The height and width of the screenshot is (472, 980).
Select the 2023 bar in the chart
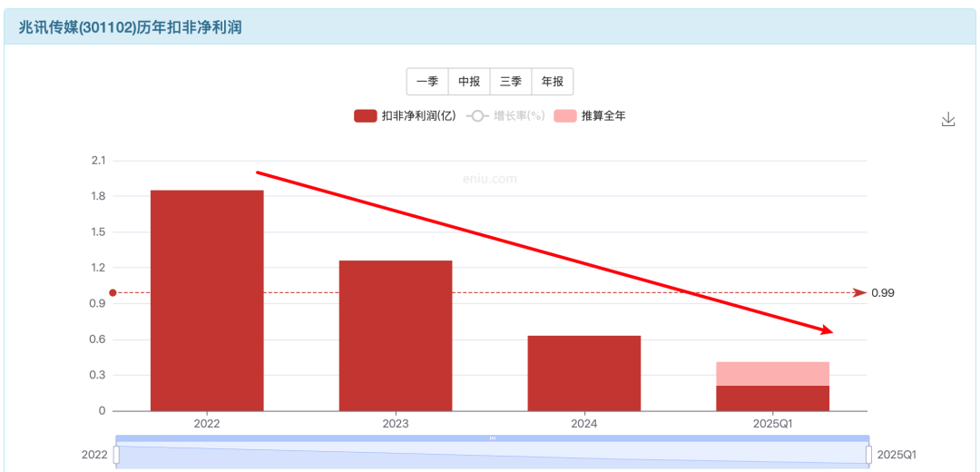396,336
